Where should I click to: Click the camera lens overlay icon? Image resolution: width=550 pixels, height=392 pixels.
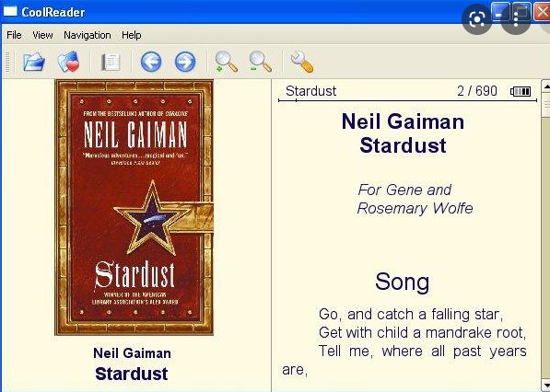coord(476,19)
